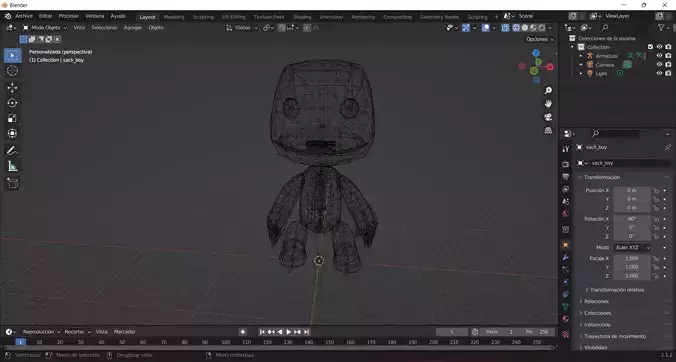Toggle X-ray mode in viewport header
This screenshot has height=362, width=676.
(505, 28)
